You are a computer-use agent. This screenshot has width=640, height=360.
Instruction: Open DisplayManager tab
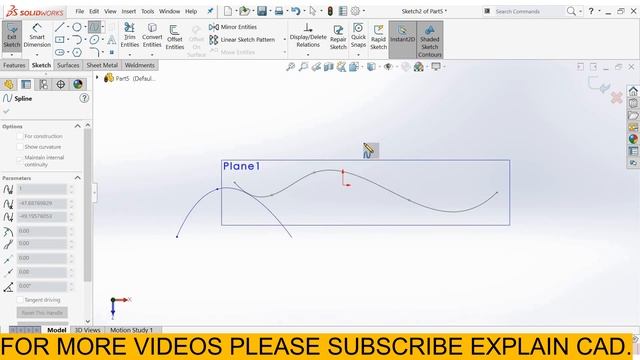78,84
